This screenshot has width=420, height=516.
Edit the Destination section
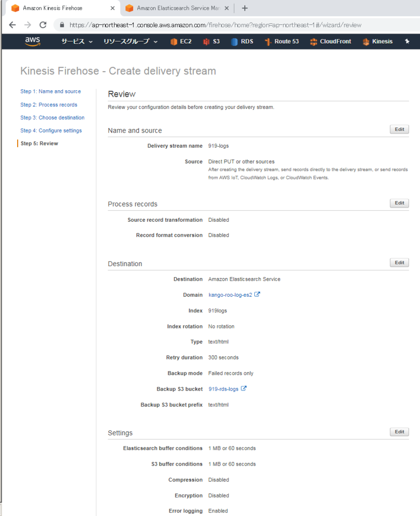pos(399,263)
